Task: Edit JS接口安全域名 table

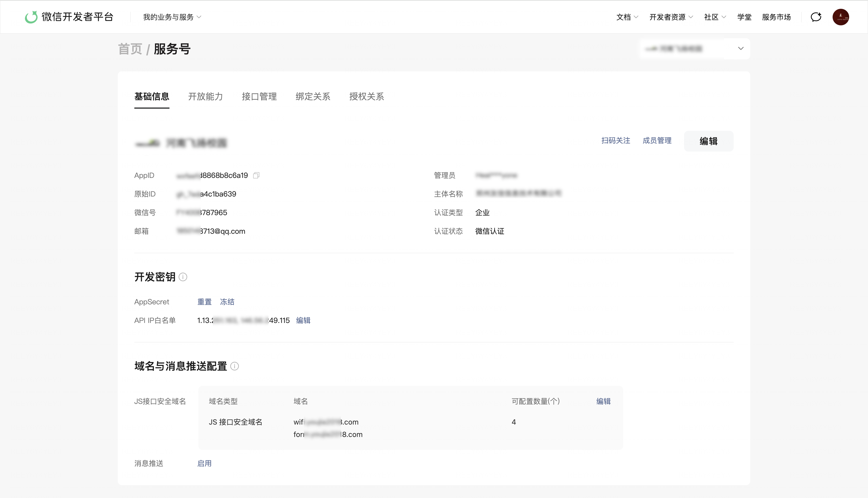Action: (603, 402)
